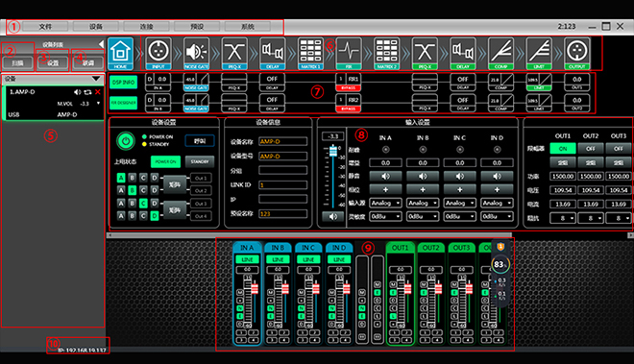The height and width of the screenshot is (364, 634).
Task: Click the DSP INFO button
Action: pyautogui.click(x=123, y=82)
